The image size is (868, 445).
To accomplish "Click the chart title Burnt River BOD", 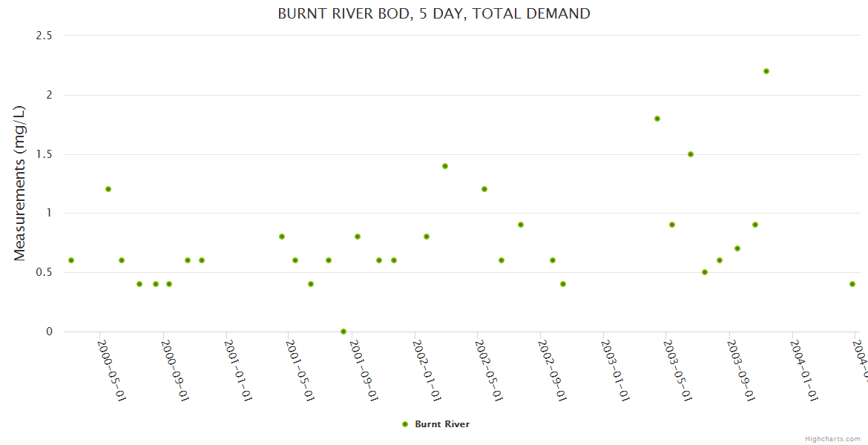I will click(434, 13).
